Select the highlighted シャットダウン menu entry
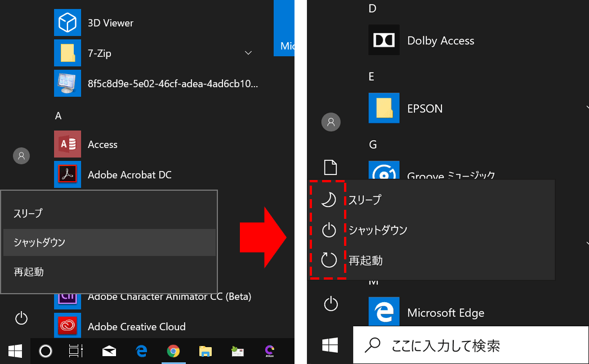This screenshot has width=589, height=364. 109,242
